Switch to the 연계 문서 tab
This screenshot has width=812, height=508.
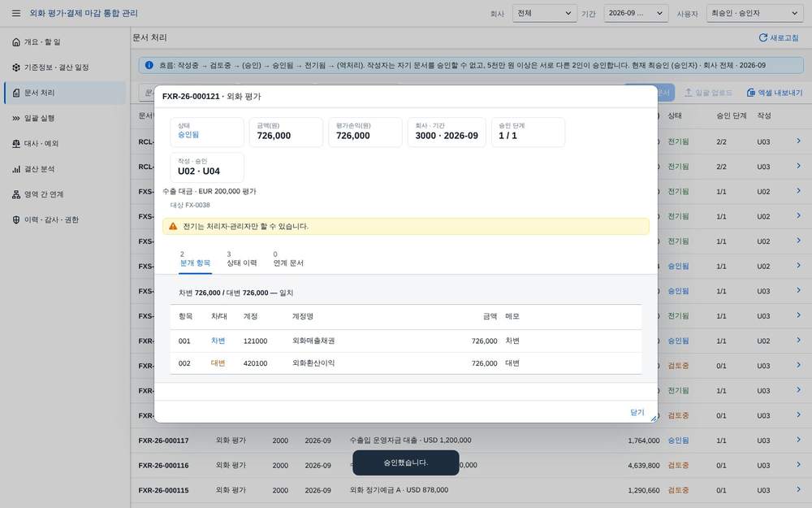tap(288, 259)
